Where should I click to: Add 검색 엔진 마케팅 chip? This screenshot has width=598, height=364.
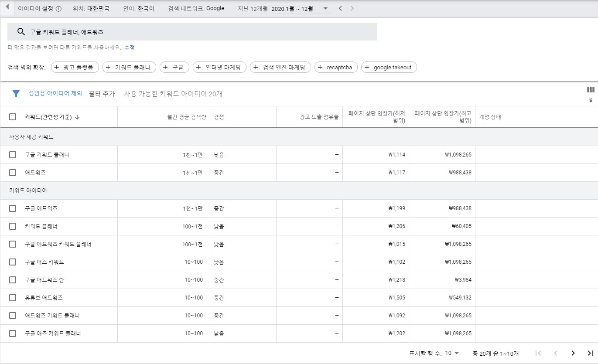pyautogui.click(x=280, y=67)
